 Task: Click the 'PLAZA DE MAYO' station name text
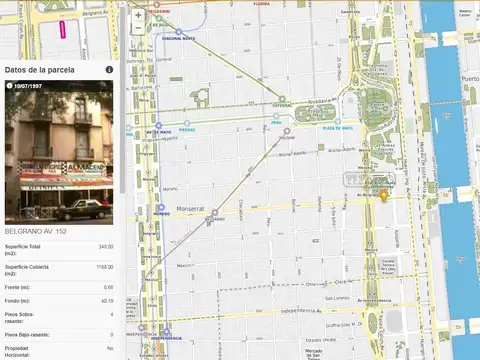[338, 128]
